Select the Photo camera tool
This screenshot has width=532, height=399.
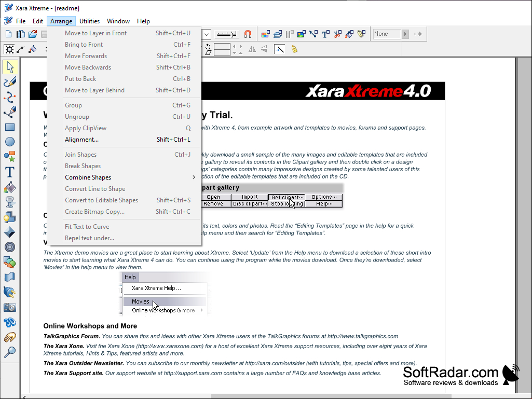(10, 307)
